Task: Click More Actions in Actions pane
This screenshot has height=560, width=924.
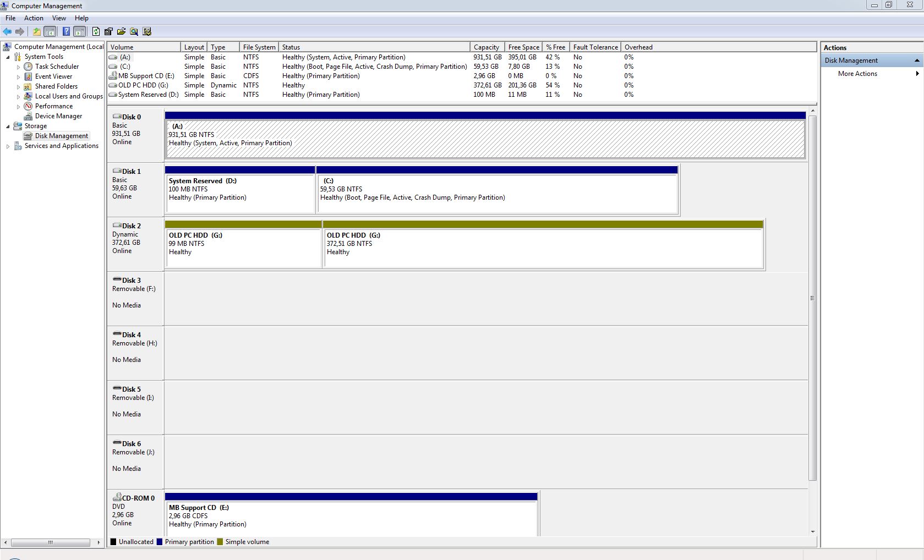Action: pyautogui.click(x=857, y=74)
